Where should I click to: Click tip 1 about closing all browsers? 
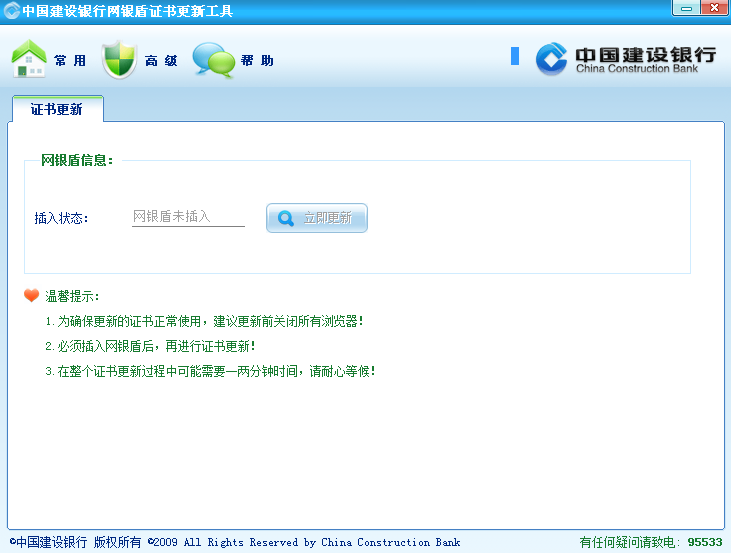(204, 321)
